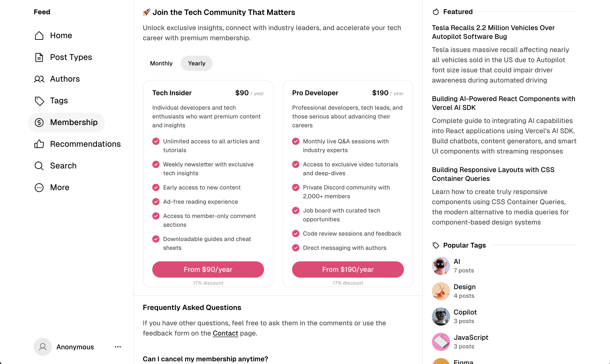The height and width of the screenshot is (364, 610).
Task: Click the Tags label icon
Action: pyautogui.click(x=39, y=101)
